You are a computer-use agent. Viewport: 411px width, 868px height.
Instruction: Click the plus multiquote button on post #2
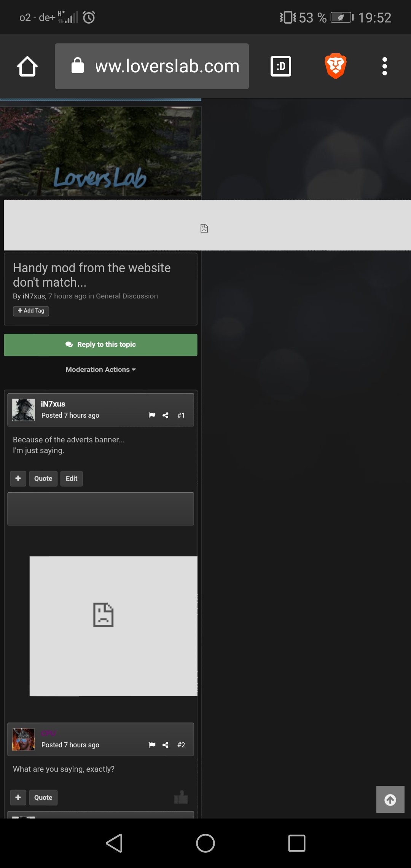click(x=18, y=798)
